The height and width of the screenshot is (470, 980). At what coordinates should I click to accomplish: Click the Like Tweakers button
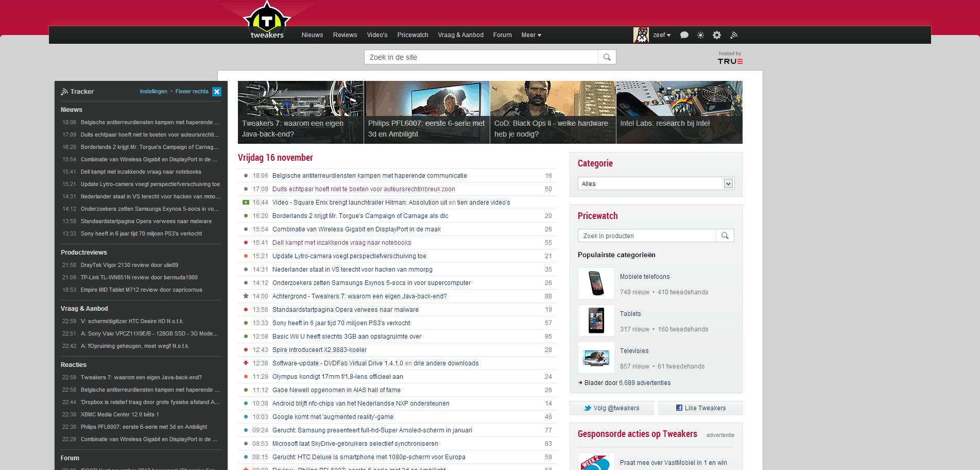pos(700,408)
